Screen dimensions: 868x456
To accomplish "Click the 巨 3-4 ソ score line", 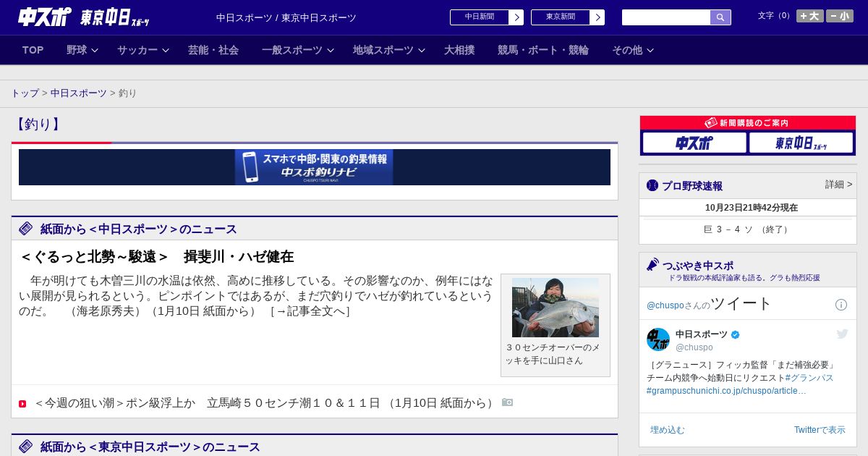I will pyautogui.click(x=748, y=229).
